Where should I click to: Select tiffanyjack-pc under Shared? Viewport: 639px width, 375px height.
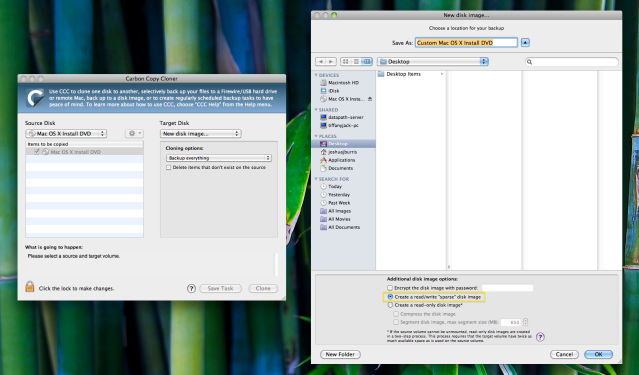[x=343, y=126]
